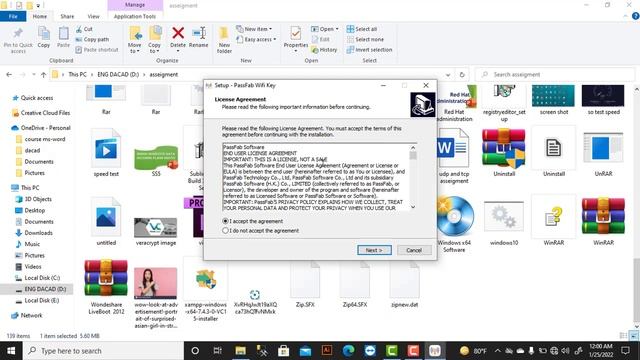The width and height of the screenshot is (640, 360).
Task: Select Wondershare LiveBoot 2012 file
Action: (x=106, y=287)
